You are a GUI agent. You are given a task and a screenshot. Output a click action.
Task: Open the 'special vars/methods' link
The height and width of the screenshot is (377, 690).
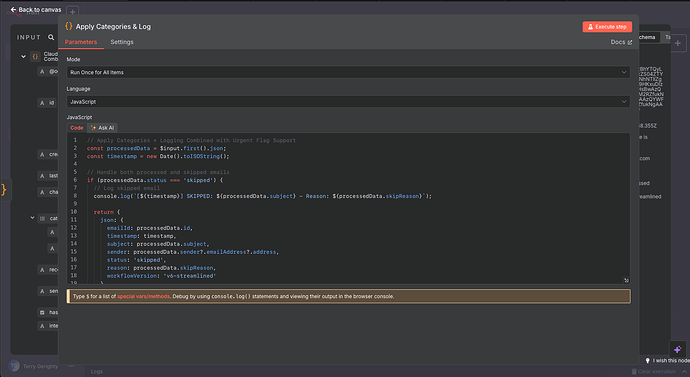(143, 296)
